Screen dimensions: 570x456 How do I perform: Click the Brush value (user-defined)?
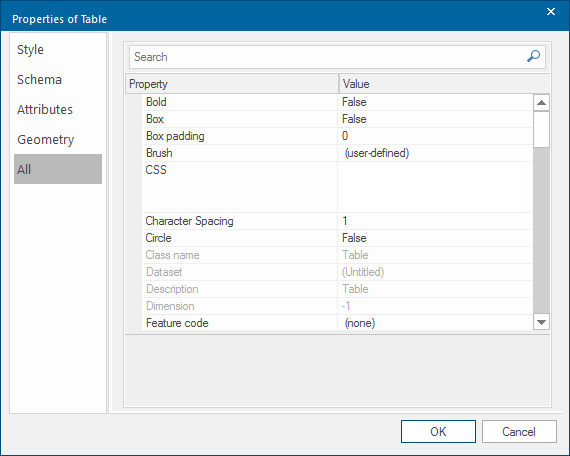(x=435, y=153)
